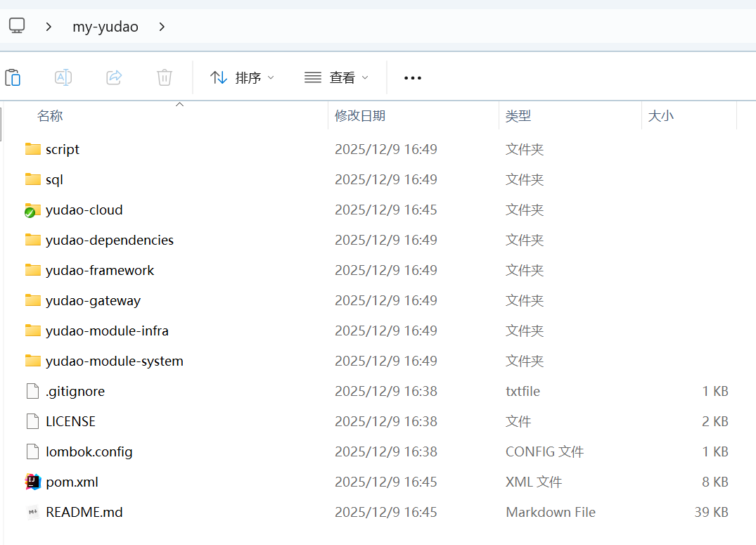
Task: Click the yudao-module-system folder name
Action: coord(115,361)
